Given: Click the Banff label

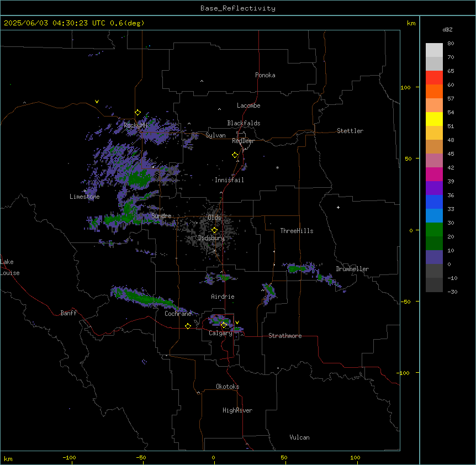Looking at the screenshot, I should 68,313.
